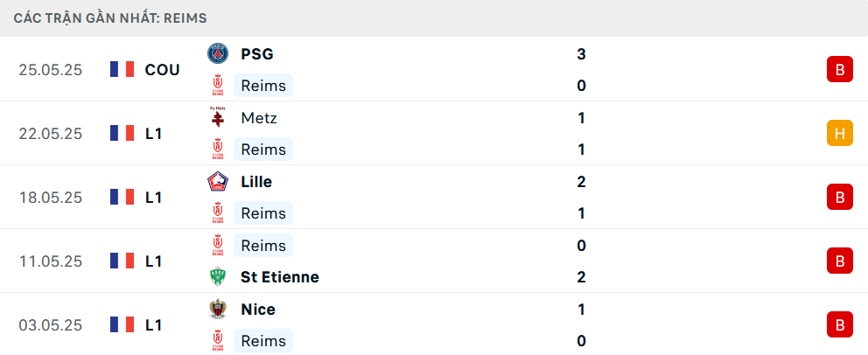868x355 pixels.
Task: Click the PSG club crest icon
Action: click(x=218, y=53)
